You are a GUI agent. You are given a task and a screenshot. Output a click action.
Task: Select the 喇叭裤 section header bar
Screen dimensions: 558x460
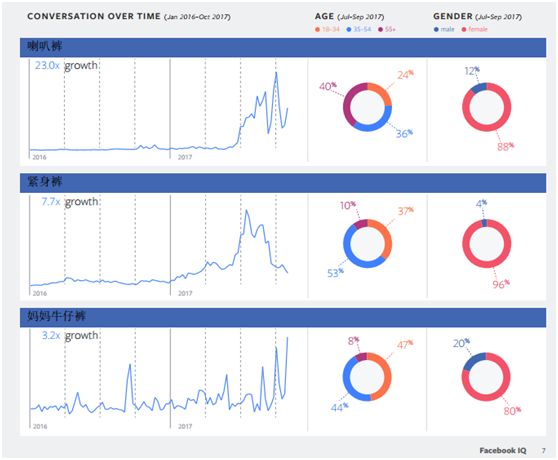tap(283, 47)
